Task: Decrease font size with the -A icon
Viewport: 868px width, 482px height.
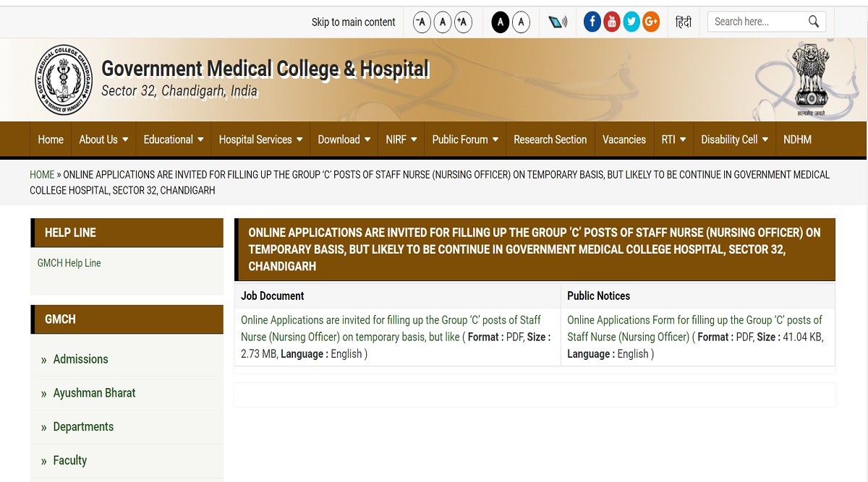Action: (x=422, y=22)
